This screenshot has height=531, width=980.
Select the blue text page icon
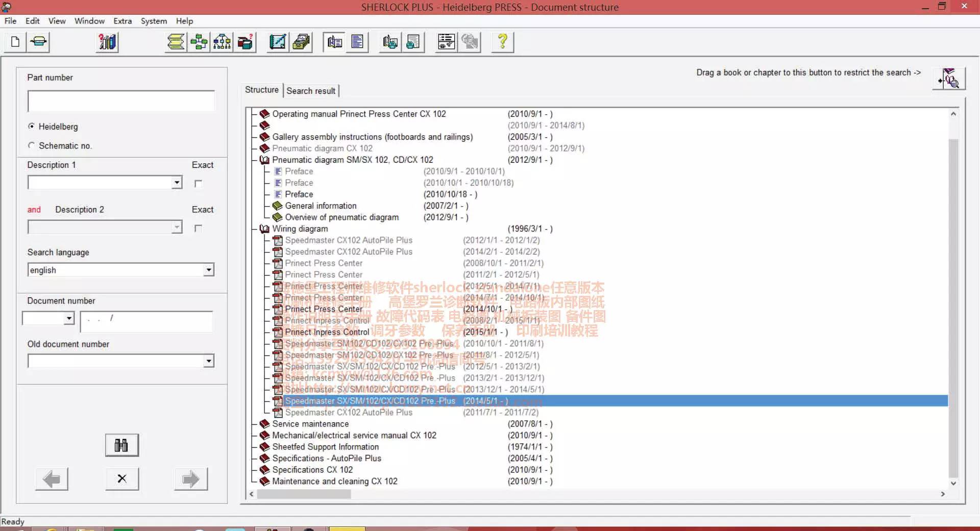click(357, 42)
